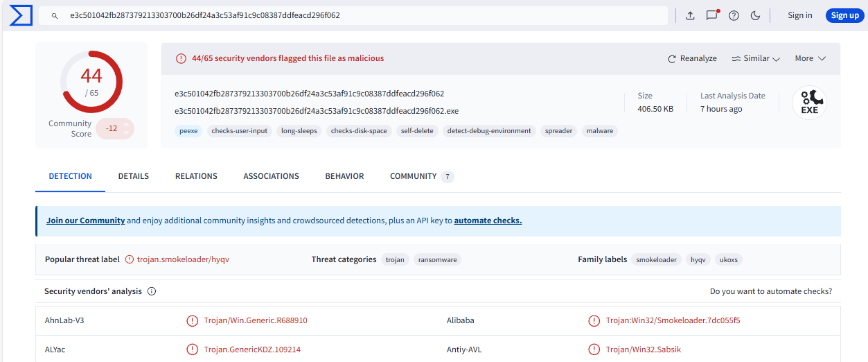The width and height of the screenshot is (868, 362).
Task: Click the smokeloader family label chip
Action: [x=656, y=259]
